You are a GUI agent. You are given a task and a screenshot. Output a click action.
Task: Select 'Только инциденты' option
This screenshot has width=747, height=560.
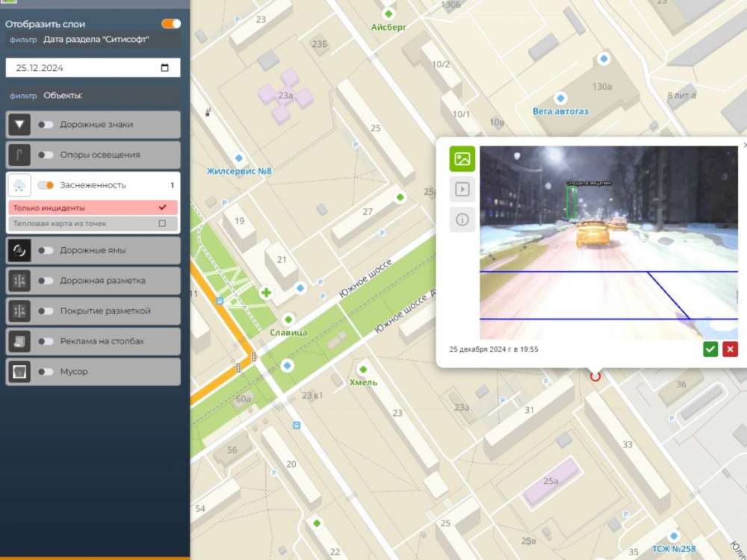[x=93, y=208]
